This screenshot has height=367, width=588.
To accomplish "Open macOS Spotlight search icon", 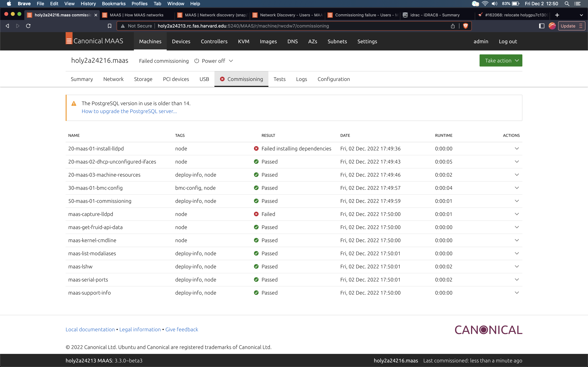I will [x=567, y=4].
